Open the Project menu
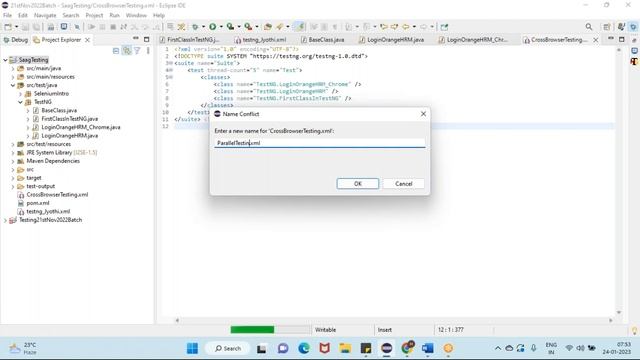Screen dimensions: 640x360 point(94,15)
